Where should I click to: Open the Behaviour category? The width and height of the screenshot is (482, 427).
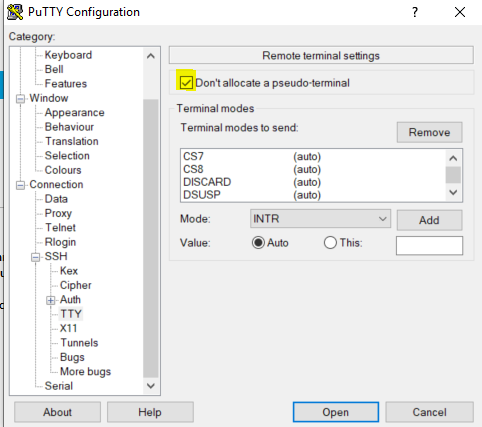tap(69, 127)
